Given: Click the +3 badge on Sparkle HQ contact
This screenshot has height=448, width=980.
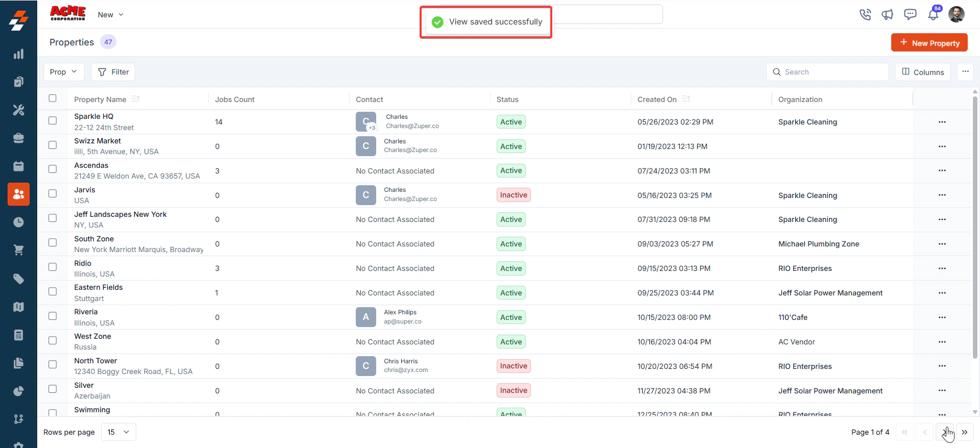Looking at the screenshot, I should [372, 128].
